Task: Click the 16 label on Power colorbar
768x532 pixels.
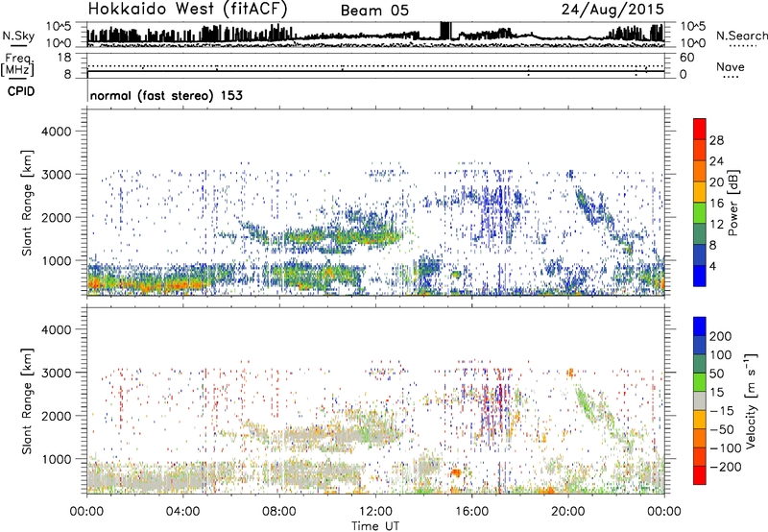Action: (716, 204)
